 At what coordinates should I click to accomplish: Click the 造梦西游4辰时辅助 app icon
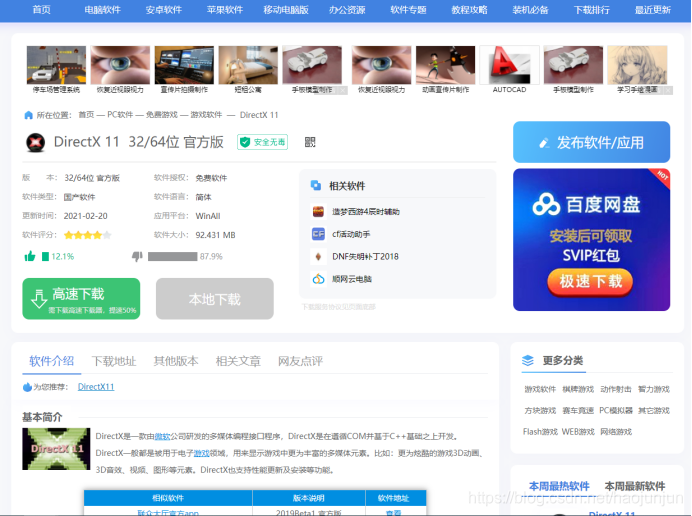318,212
